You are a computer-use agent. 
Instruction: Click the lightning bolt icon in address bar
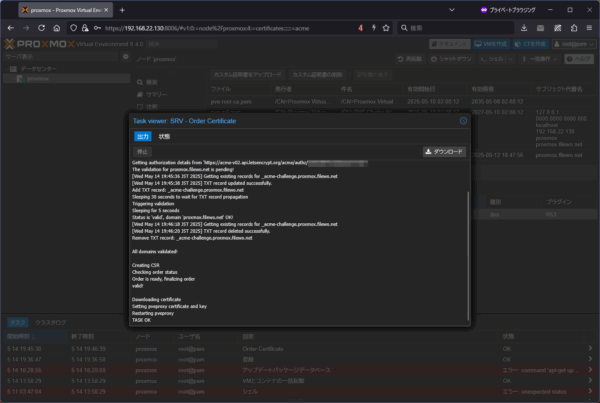373,28
